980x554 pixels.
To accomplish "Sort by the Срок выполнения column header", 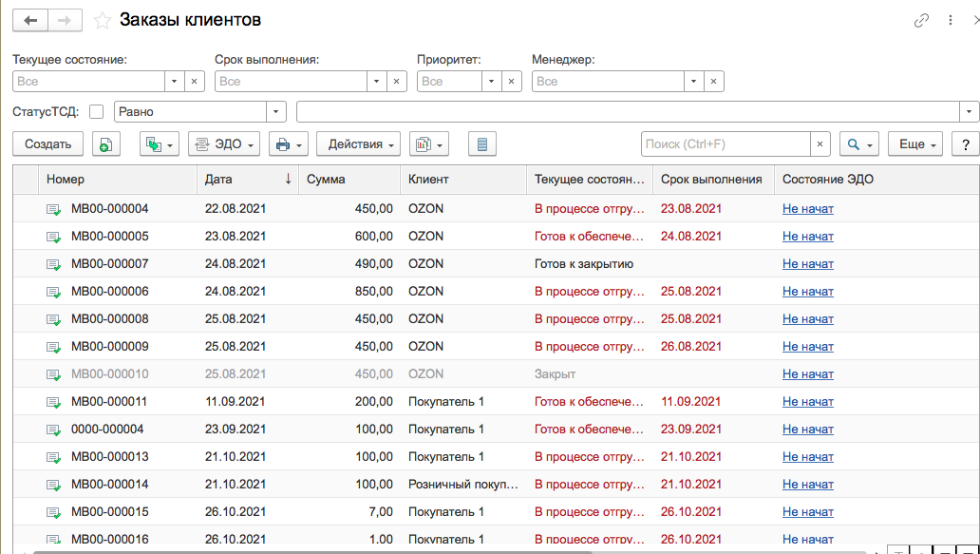I will (x=713, y=179).
